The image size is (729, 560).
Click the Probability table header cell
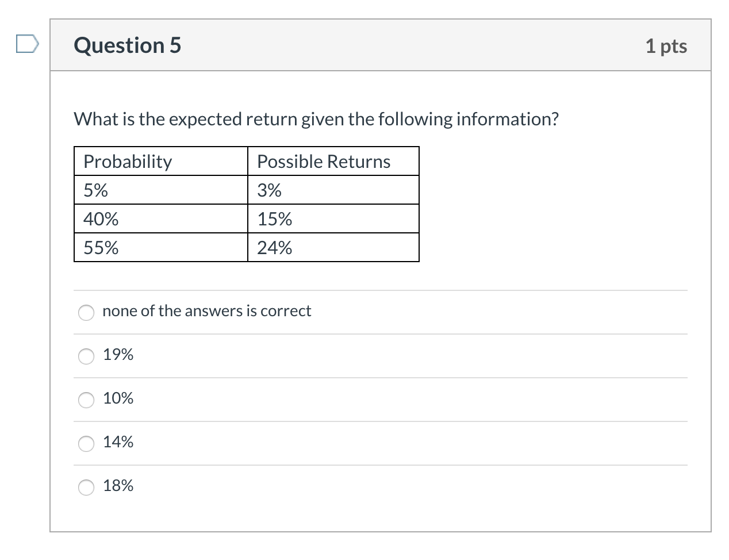point(128,162)
